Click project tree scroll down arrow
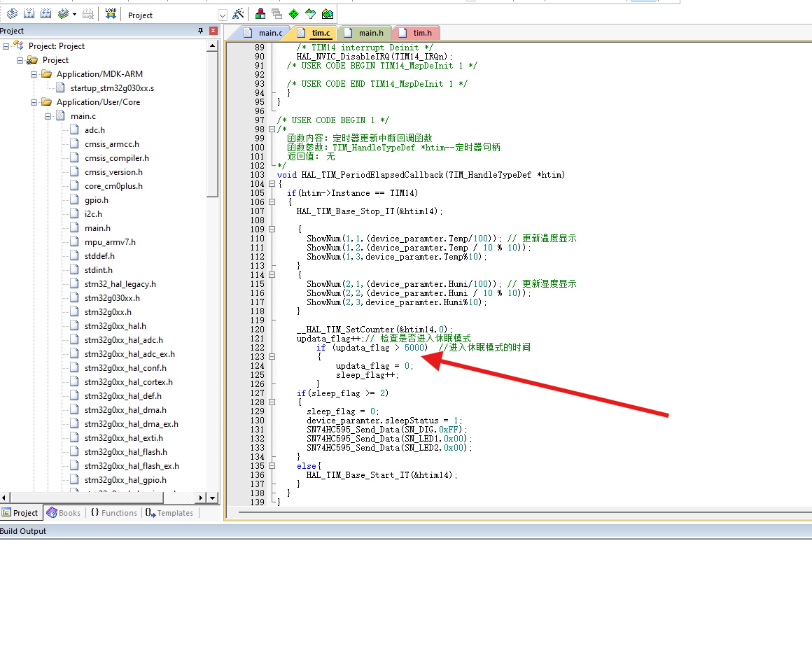 212,498
